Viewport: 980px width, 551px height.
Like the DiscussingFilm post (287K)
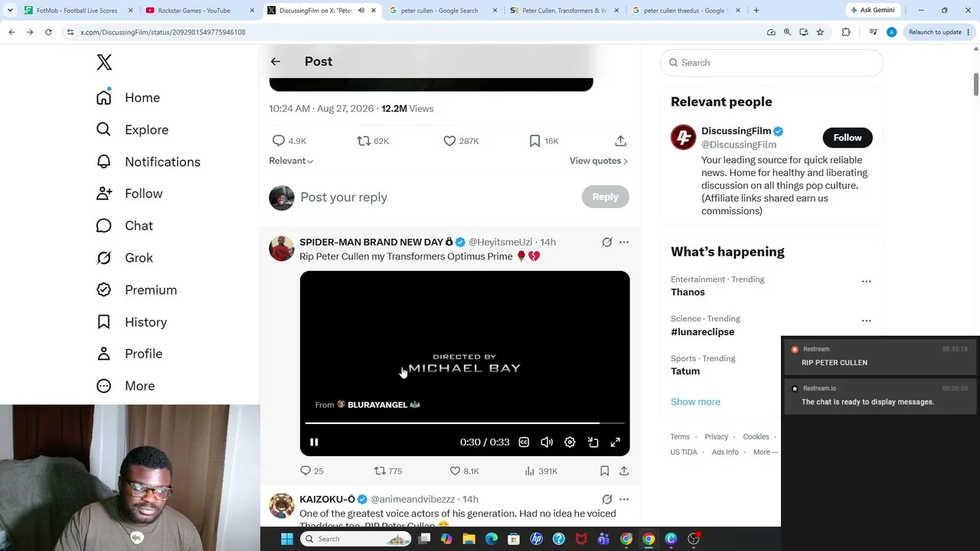coord(461,141)
